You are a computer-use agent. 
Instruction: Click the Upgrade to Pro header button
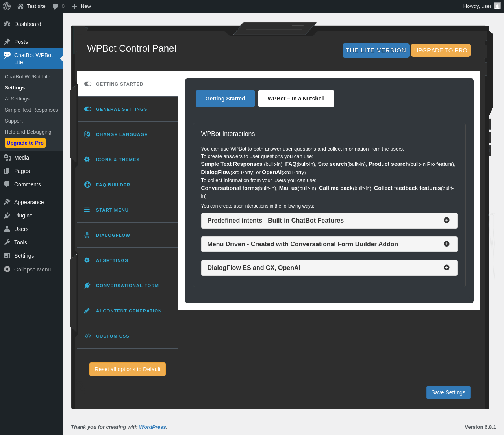pyautogui.click(x=441, y=50)
